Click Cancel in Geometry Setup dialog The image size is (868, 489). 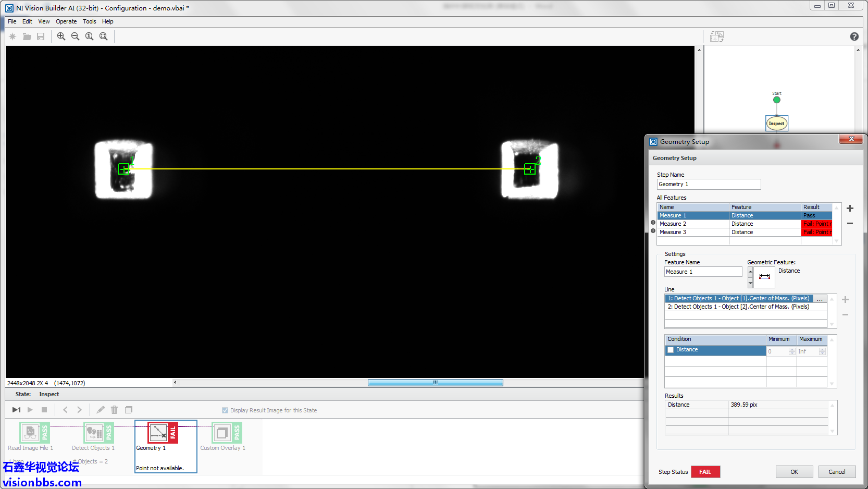point(836,472)
